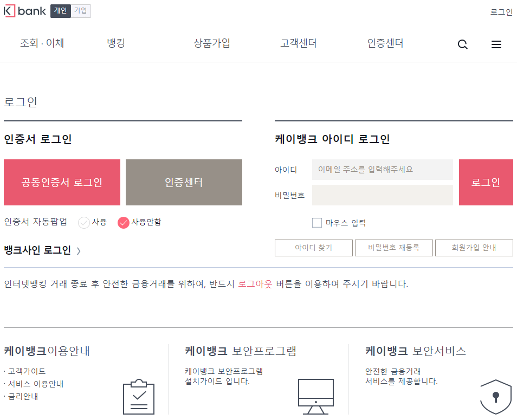Open the 고객센터 menu
The image size is (517, 420).
click(x=298, y=43)
